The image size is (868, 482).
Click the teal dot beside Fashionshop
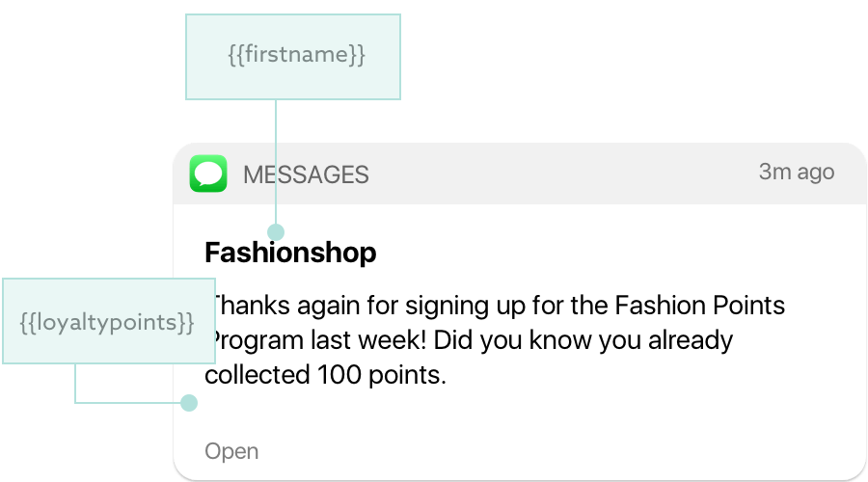[x=277, y=231]
